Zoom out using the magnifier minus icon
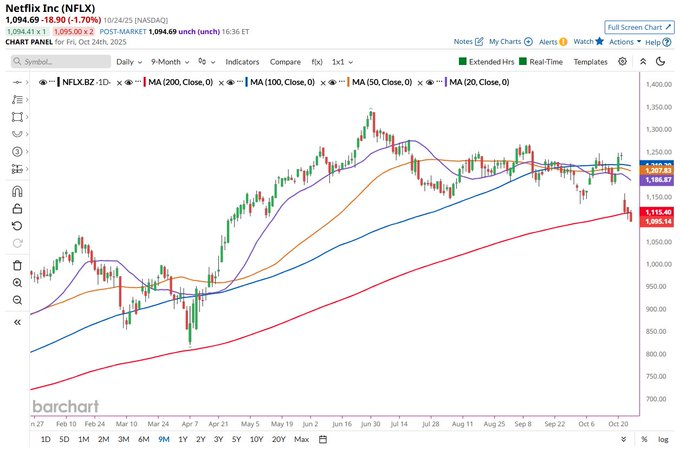 [17, 300]
